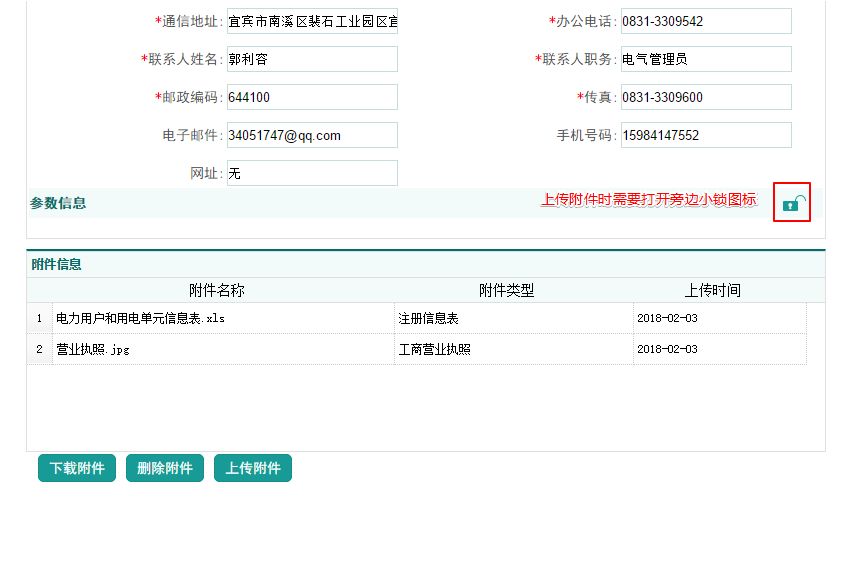Select the 手机号码 input field
Viewport: 847px width, 564px height.
[x=705, y=135]
